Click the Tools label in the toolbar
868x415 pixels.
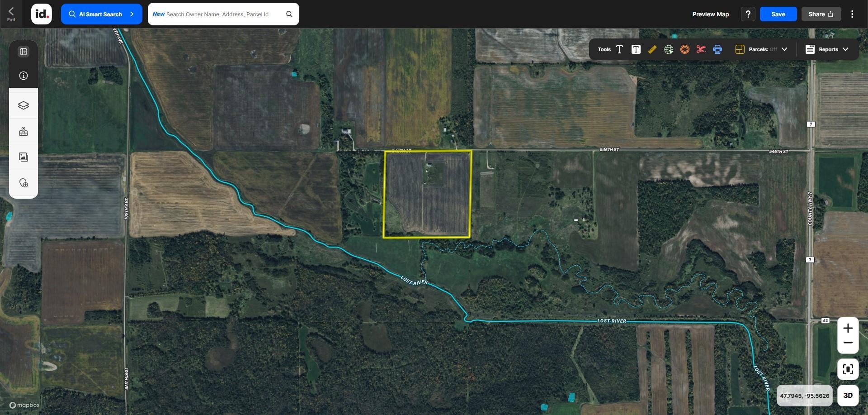click(x=604, y=49)
